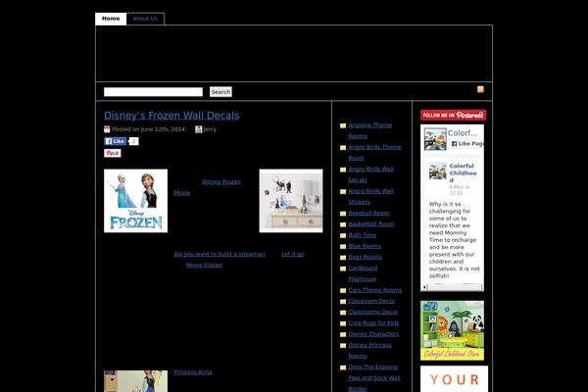Click the Posted on June 12th, 2014 date text
The width and height of the screenshot is (588, 392).
(149, 129)
